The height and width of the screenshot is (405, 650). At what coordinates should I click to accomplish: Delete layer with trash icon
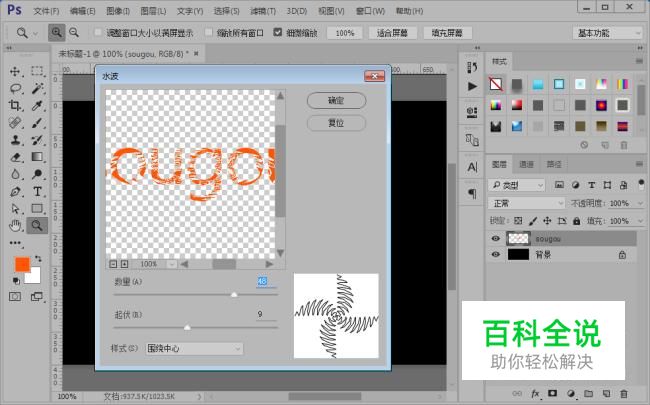pos(623,393)
